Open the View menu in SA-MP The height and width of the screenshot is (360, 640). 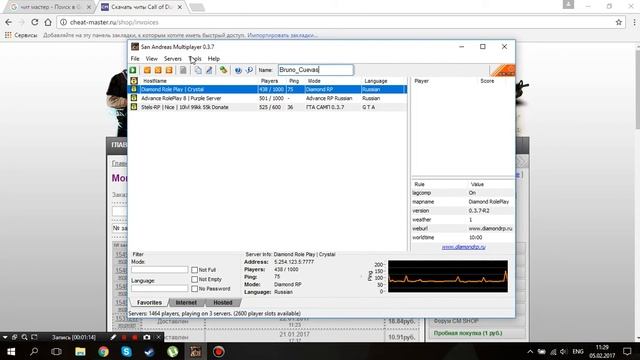151,59
